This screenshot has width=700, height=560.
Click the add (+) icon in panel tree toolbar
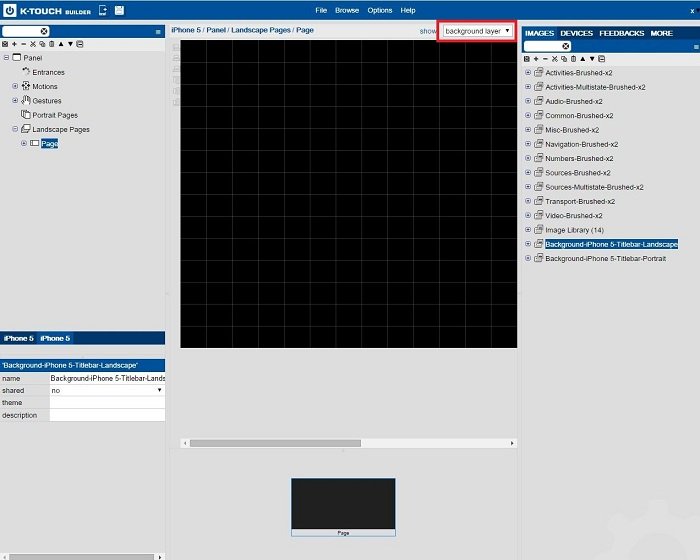coord(14,44)
